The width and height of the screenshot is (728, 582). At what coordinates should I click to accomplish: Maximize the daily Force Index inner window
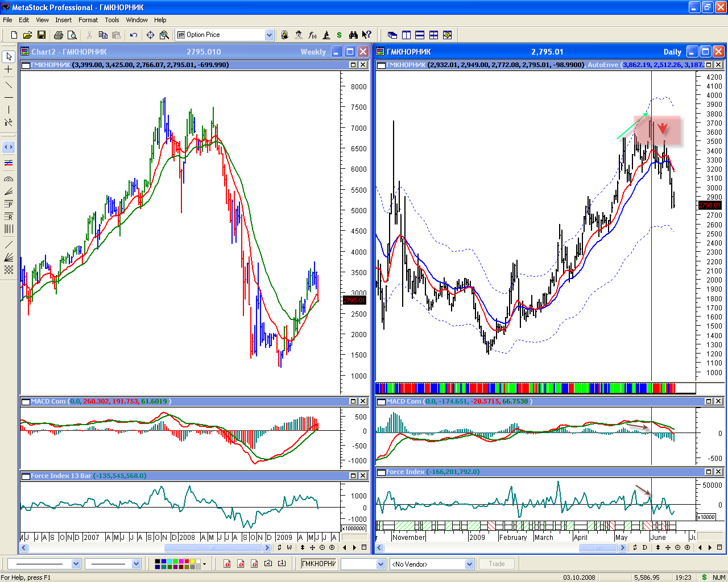pyautogui.click(x=709, y=472)
